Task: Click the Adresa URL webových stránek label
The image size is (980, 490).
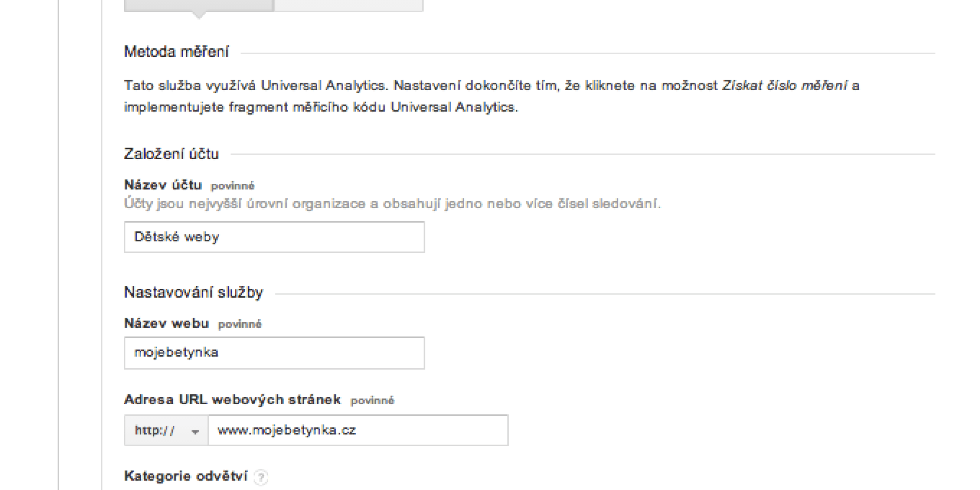Action: [x=232, y=400]
